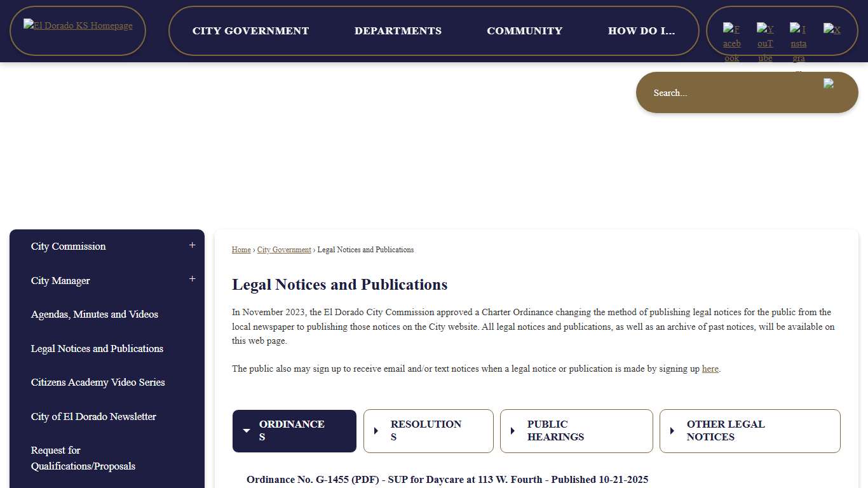Switch to the Public Hearings tab

pyautogui.click(x=576, y=431)
